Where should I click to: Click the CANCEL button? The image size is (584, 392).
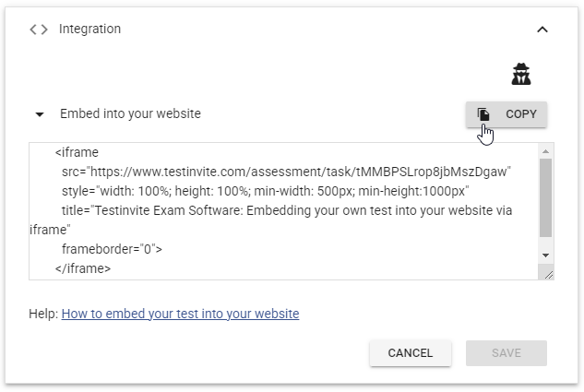411,353
